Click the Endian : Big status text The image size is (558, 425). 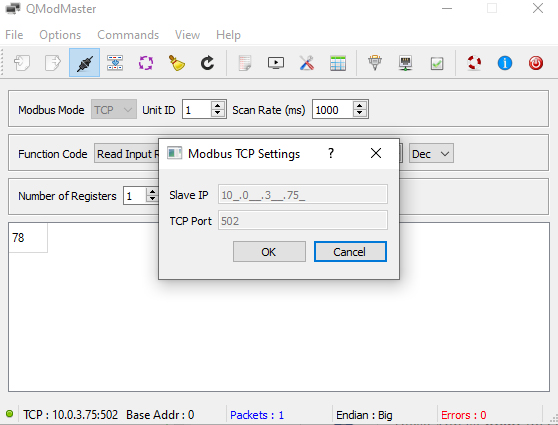pos(364,415)
